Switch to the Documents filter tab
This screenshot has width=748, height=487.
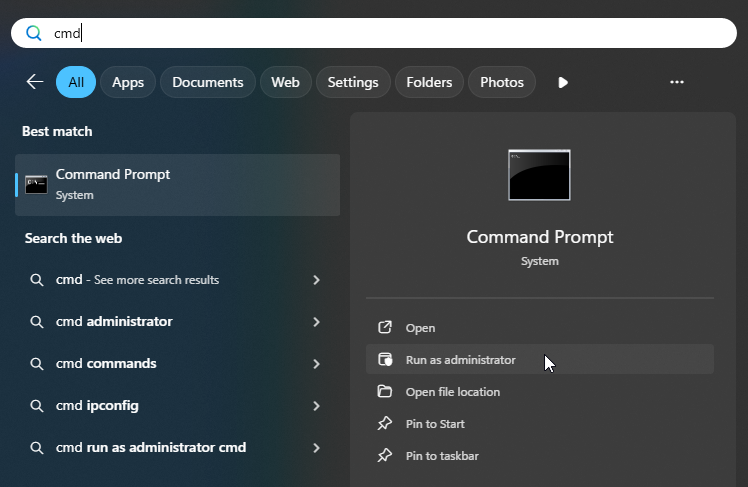coord(208,82)
